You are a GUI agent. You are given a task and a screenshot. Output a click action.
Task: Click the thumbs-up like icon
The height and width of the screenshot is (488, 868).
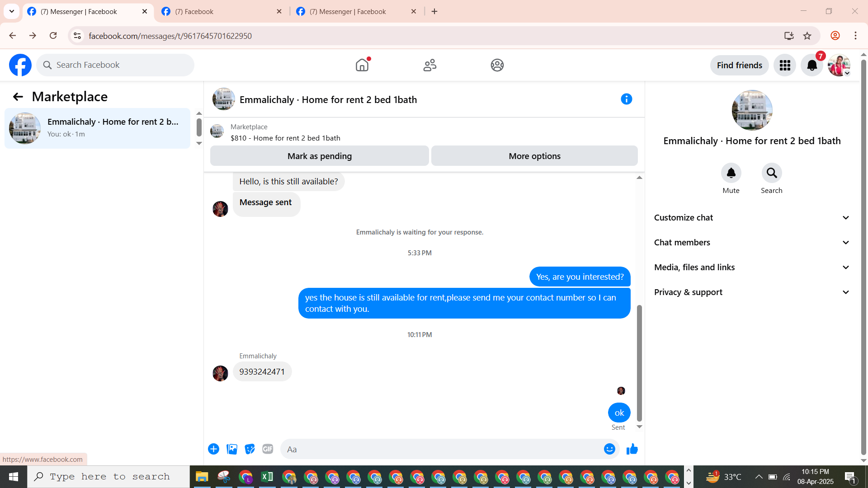click(x=632, y=449)
